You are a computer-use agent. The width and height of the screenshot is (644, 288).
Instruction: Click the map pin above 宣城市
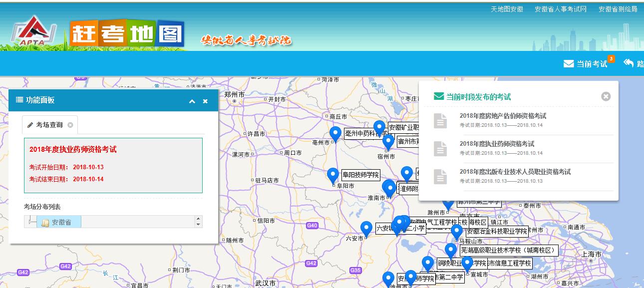[467, 264]
